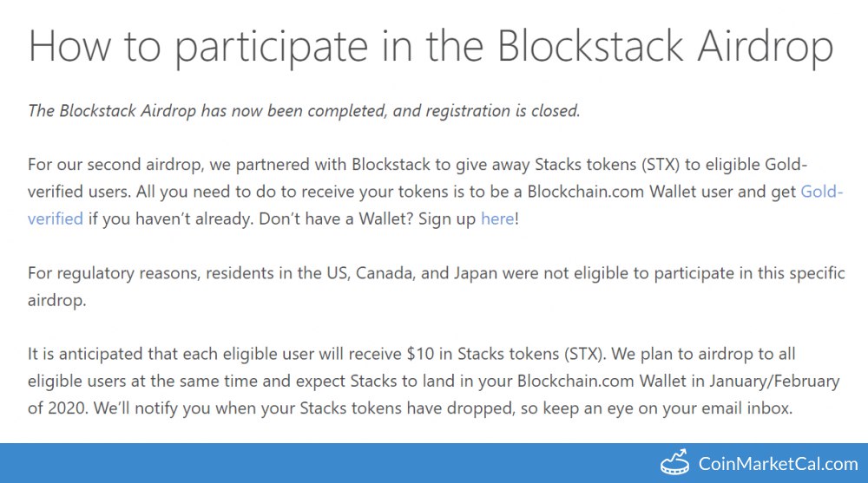Click the blue footer bar's empty area
Image resolution: width=868 pixels, height=483 pixels.
point(304,463)
